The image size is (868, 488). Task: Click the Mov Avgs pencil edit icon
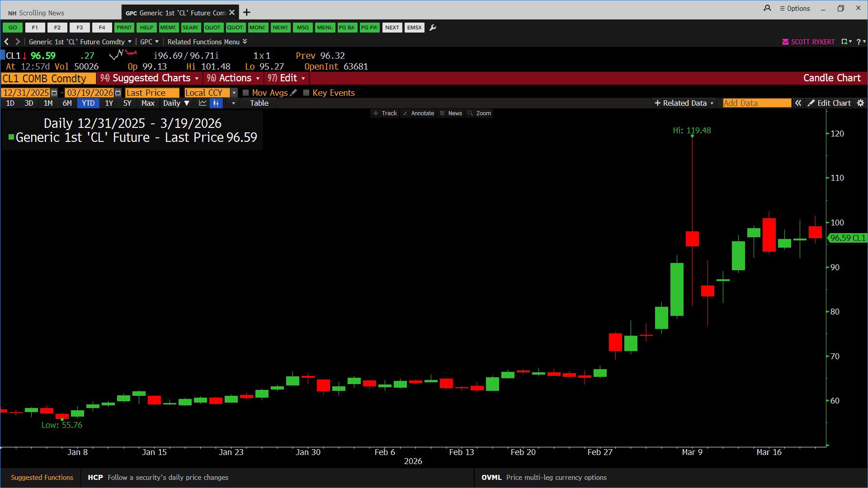[x=293, y=93]
